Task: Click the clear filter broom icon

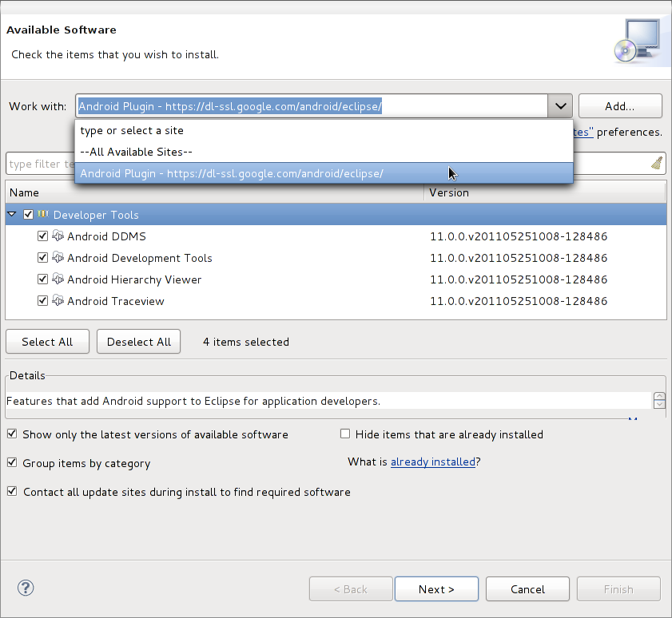Action: coord(657,163)
